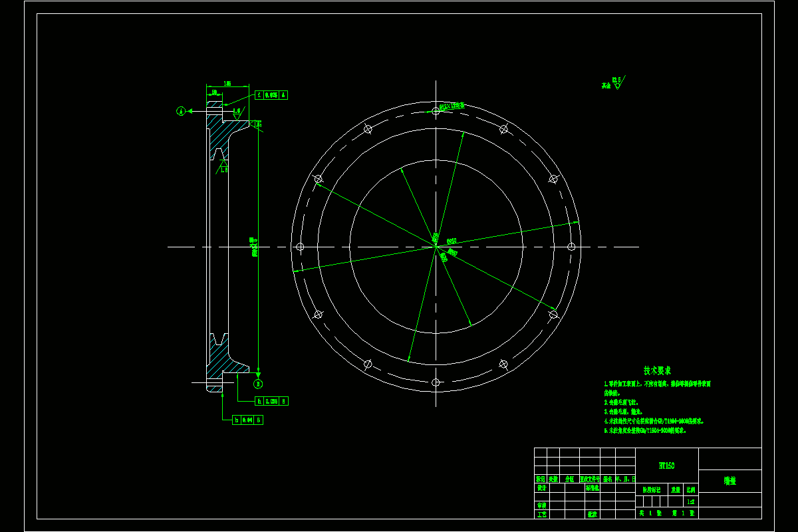Select the 技术要求 heading text

pos(658,370)
